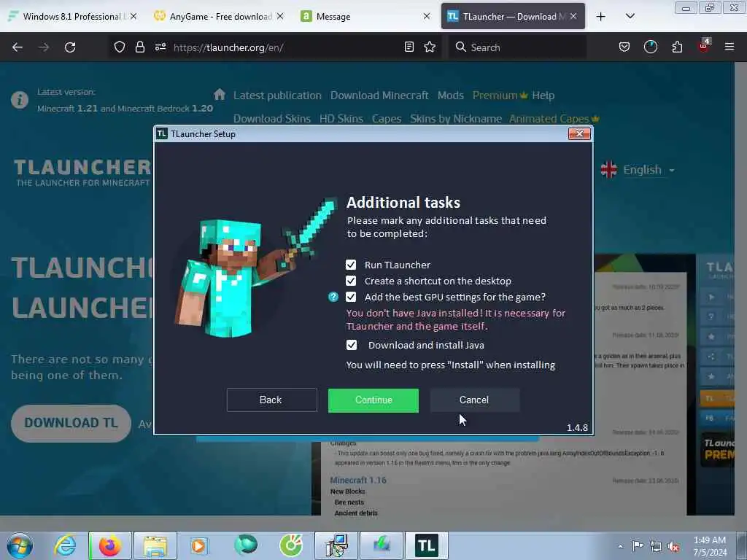
Task: Click the circular toolbar extension icon
Action: click(650, 47)
